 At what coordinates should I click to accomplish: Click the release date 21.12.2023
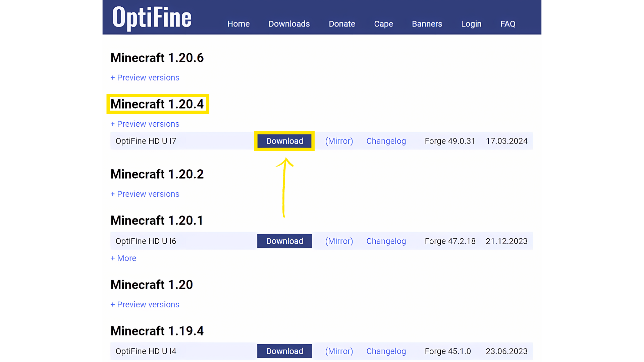tap(506, 241)
